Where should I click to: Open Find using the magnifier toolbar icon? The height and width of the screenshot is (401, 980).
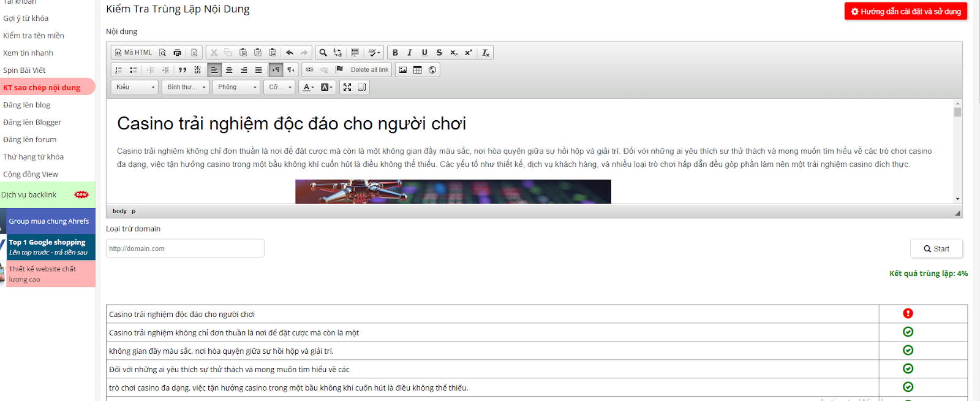pos(323,53)
